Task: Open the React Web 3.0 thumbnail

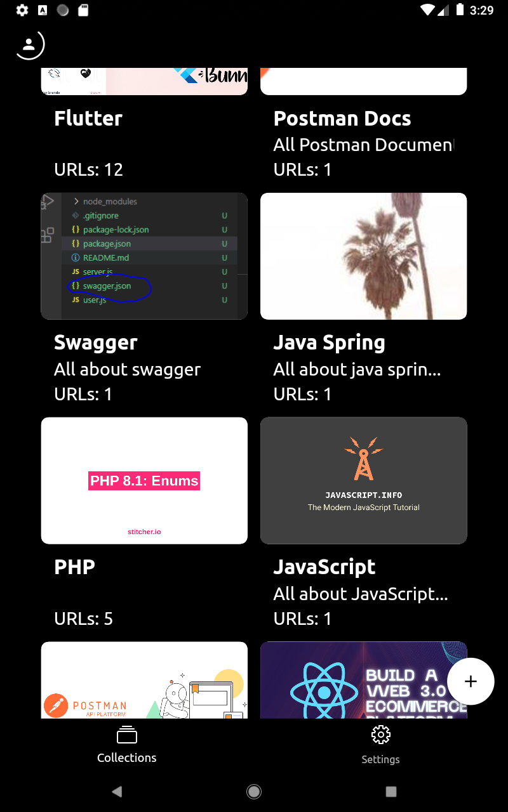Action: [364, 680]
